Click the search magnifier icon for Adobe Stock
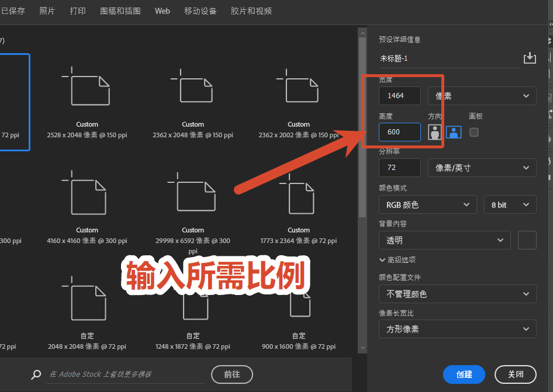The image size is (553, 392). 36,374
